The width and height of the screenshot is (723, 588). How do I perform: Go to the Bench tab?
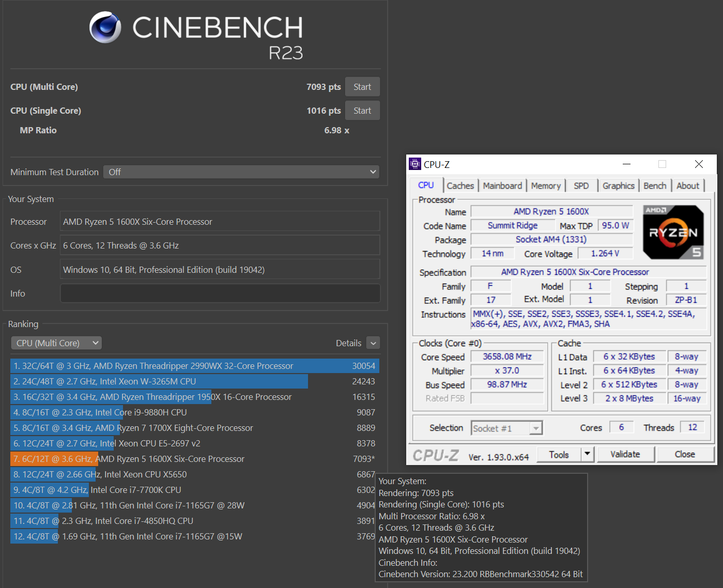[655, 185]
